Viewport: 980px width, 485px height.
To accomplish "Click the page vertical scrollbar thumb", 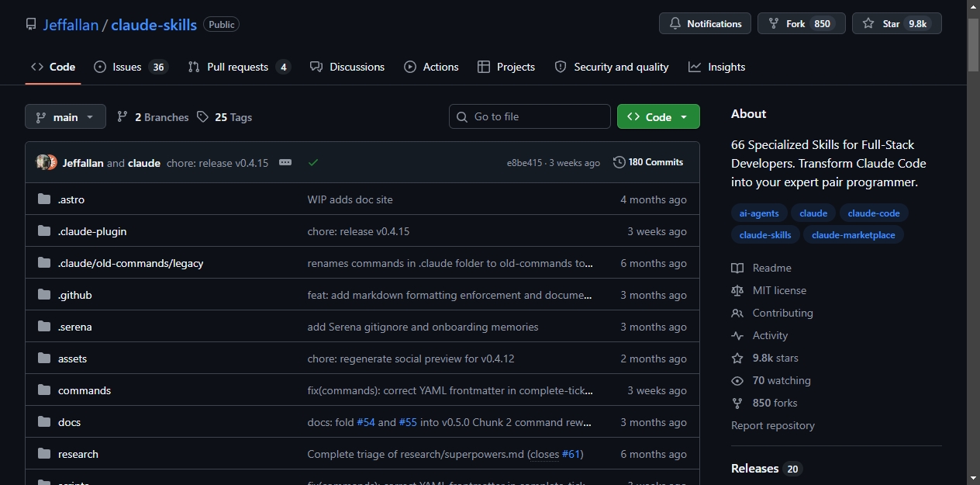I will (973, 43).
